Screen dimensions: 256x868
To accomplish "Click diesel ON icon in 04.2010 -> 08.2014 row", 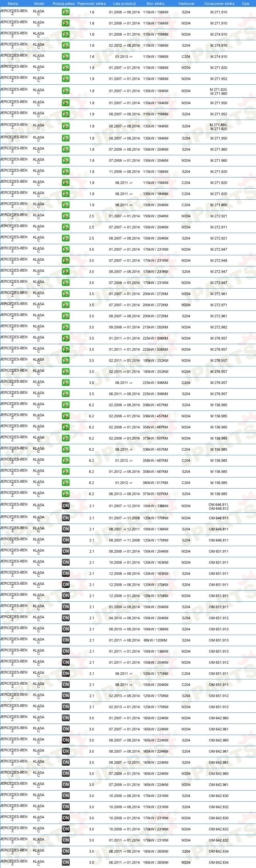I will (65, 618).
